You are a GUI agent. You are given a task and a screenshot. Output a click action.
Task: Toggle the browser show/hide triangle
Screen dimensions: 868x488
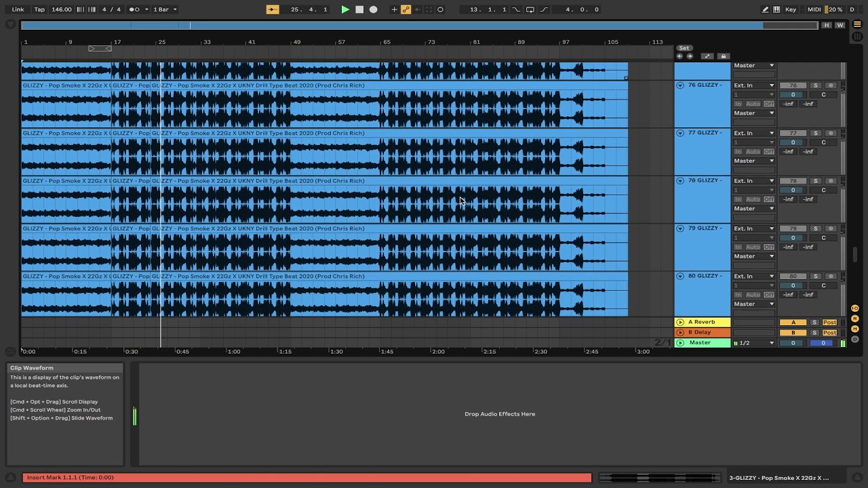click(9, 24)
